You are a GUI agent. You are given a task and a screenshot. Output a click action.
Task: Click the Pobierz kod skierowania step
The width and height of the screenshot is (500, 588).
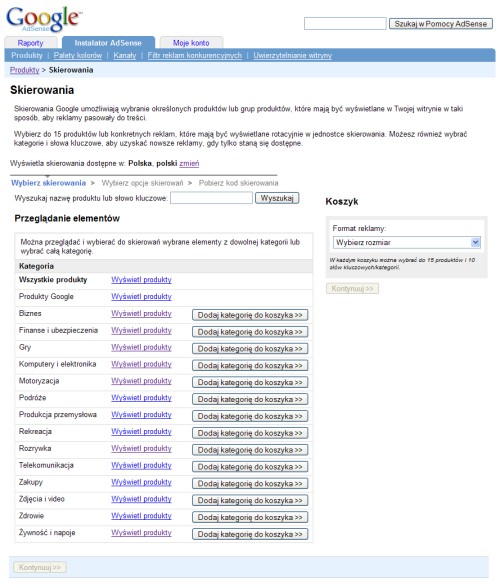[x=239, y=183]
